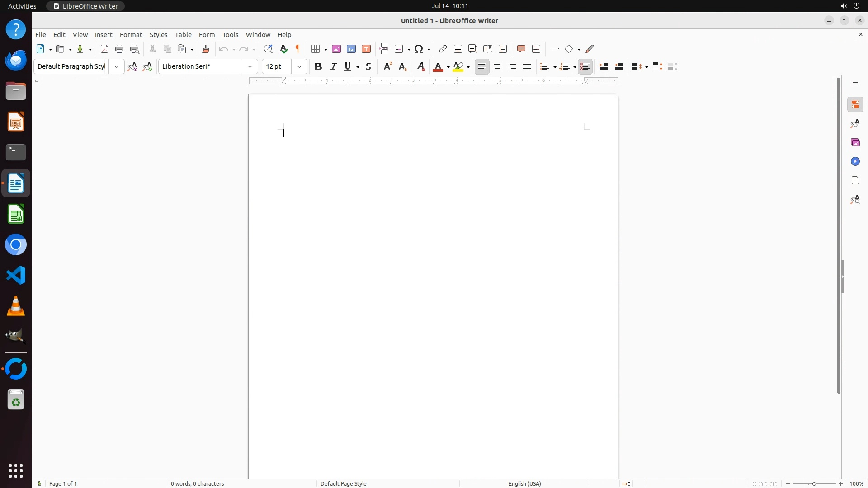This screenshot has height=488, width=868.
Task: Open the Special Character (omega) icon
Action: tap(419, 49)
